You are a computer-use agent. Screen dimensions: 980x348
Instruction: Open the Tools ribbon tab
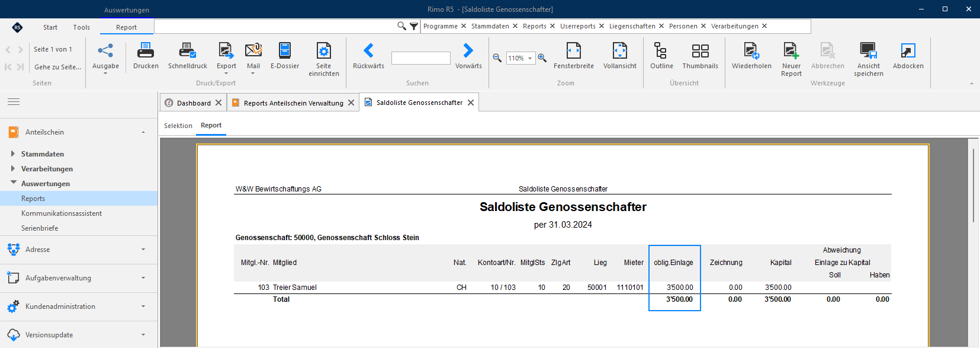(x=82, y=27)
